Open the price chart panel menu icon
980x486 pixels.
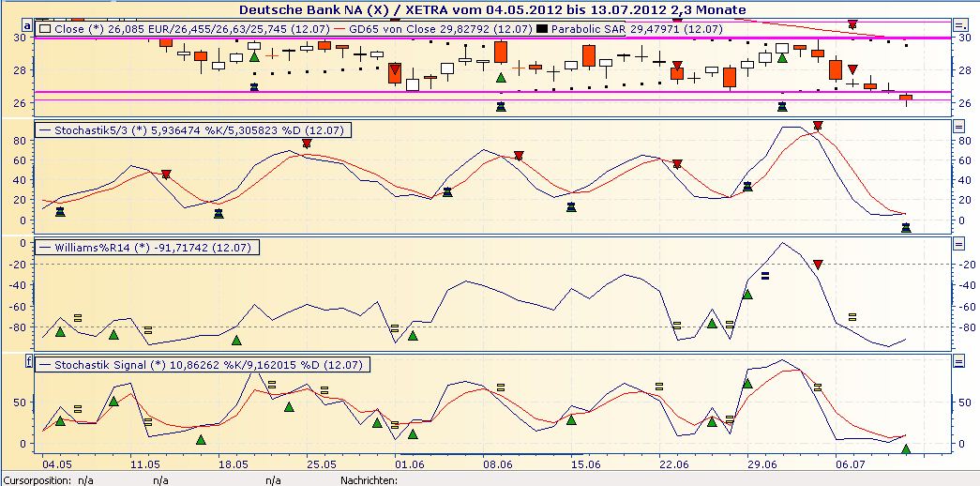[959, 26]
